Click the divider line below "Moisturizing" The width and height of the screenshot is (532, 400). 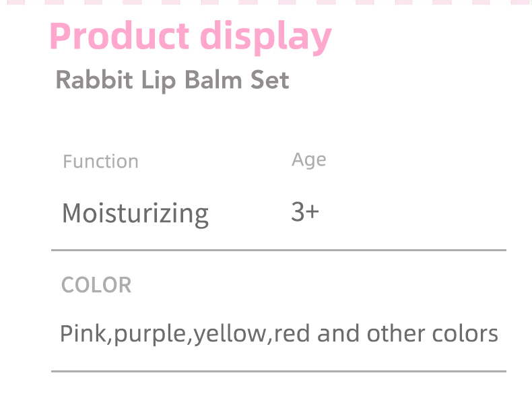tap(278, 250)
